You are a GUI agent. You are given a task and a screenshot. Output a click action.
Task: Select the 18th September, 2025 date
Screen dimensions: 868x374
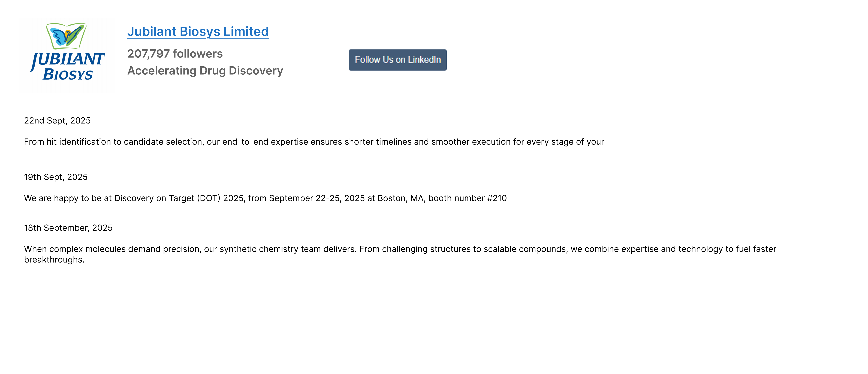coord(68,228)
